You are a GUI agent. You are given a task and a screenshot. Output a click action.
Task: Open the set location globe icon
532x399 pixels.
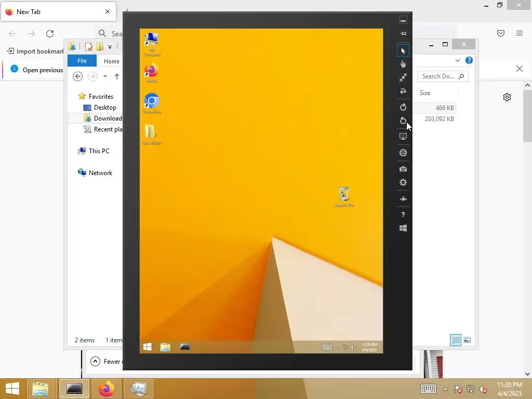[403, 153]
